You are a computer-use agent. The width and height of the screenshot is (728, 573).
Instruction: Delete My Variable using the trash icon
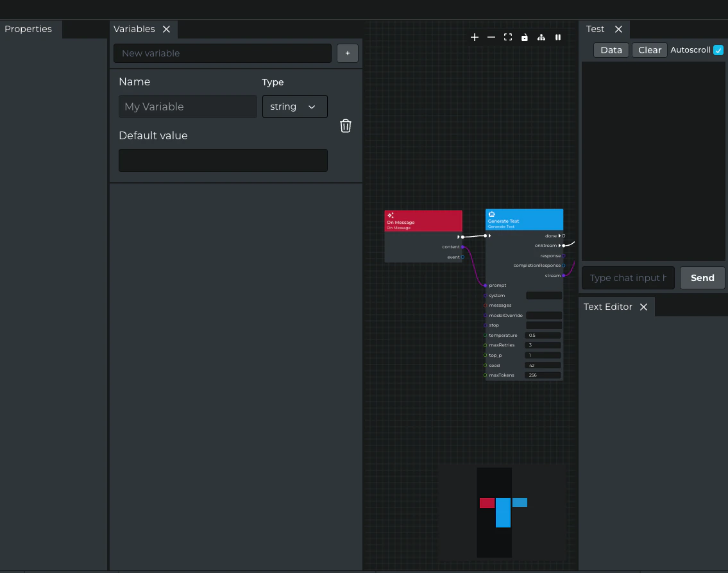point(346,126)
